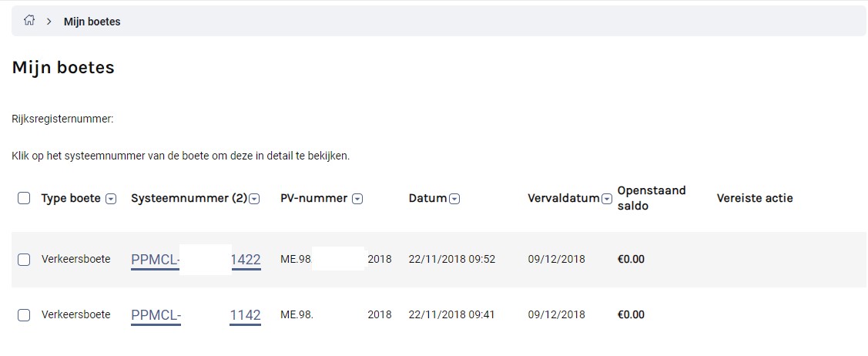Click the Datum column header text
This screenshot has width=868, height=356.
point(427,198)
